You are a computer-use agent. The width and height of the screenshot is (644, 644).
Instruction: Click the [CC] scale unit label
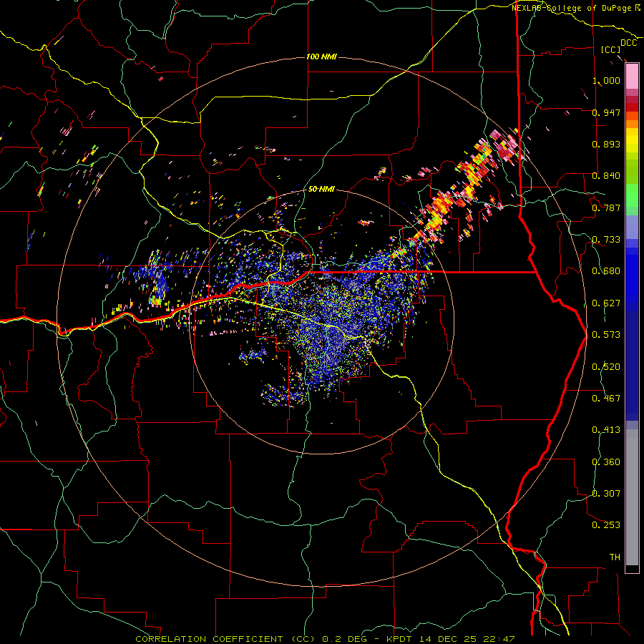tap(610, 49)
